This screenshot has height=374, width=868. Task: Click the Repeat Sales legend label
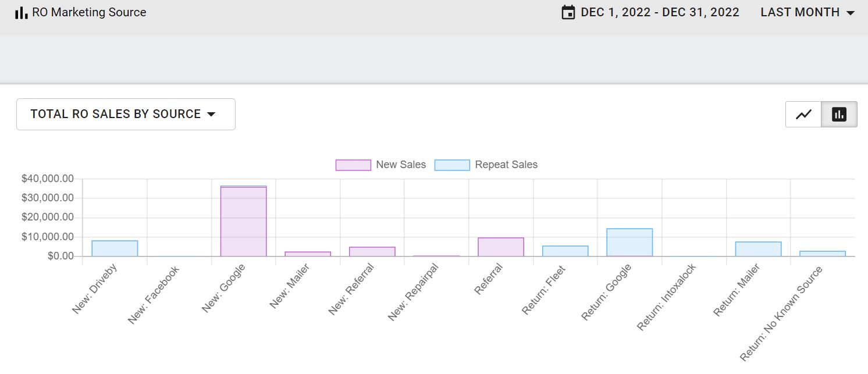tap(506, 165)
